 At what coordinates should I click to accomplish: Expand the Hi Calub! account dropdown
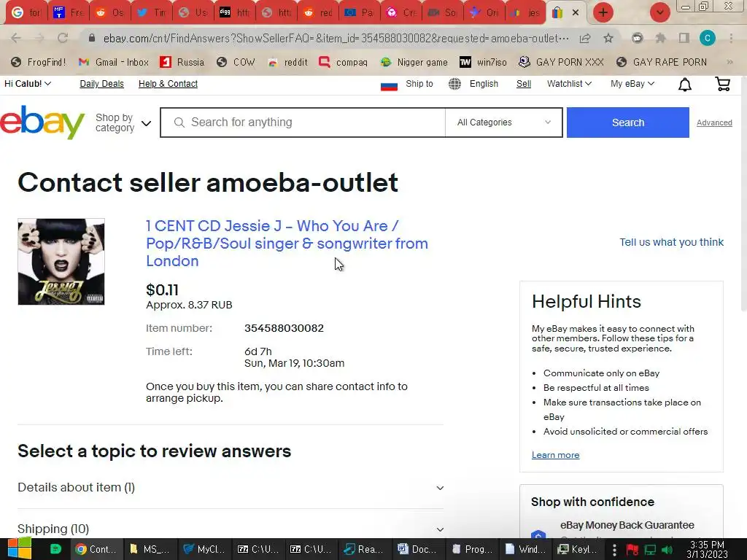click(28, 84)
